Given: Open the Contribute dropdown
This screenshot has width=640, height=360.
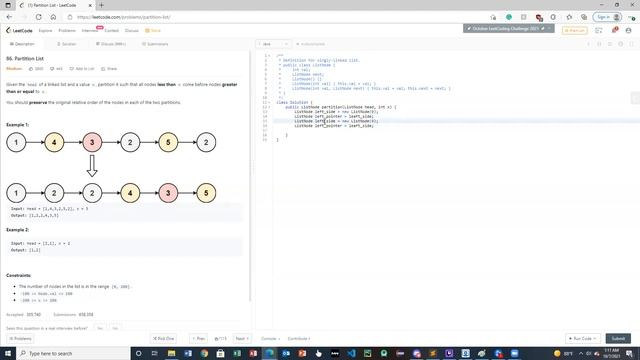Looking at the screenshot, I should (299, 338).
